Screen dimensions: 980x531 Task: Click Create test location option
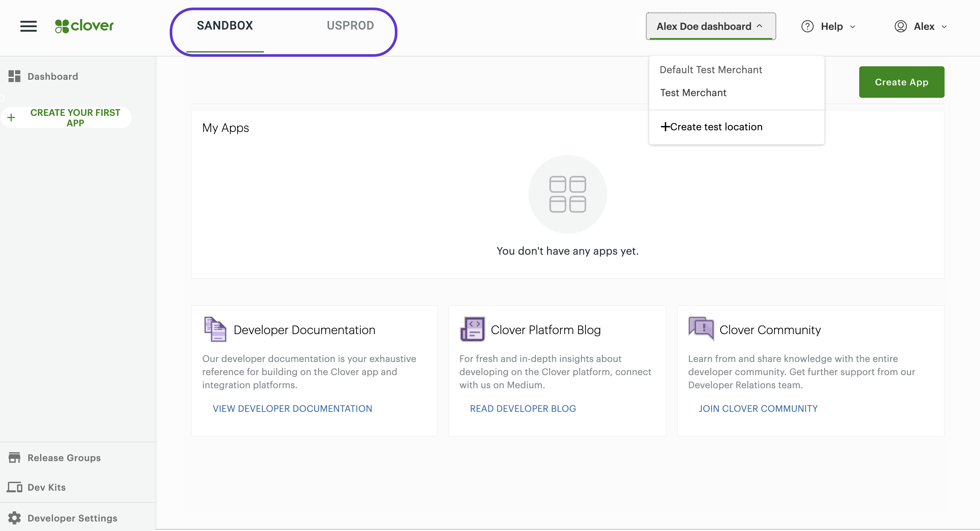[x=712, y=127]
